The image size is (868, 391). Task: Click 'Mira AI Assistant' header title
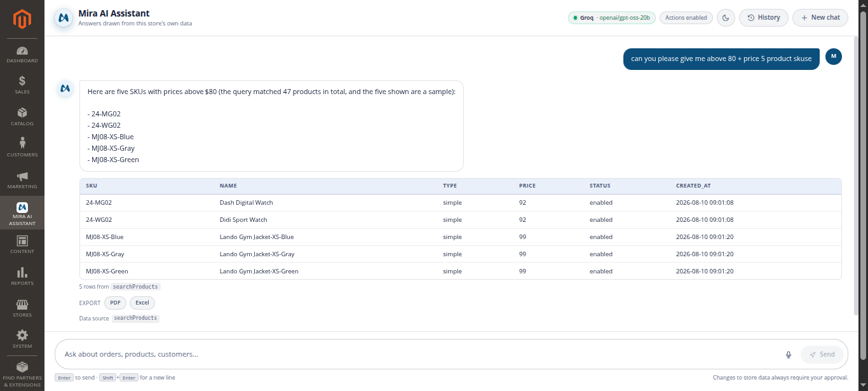114,13
